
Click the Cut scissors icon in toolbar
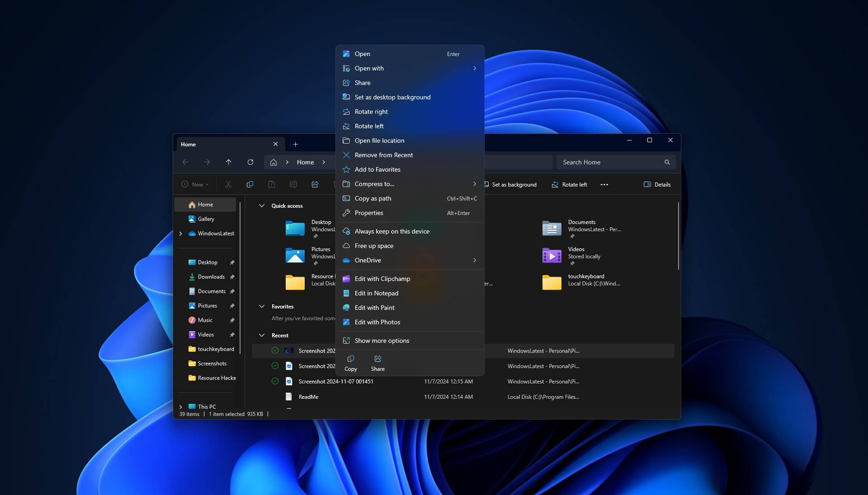click(228, 184)
